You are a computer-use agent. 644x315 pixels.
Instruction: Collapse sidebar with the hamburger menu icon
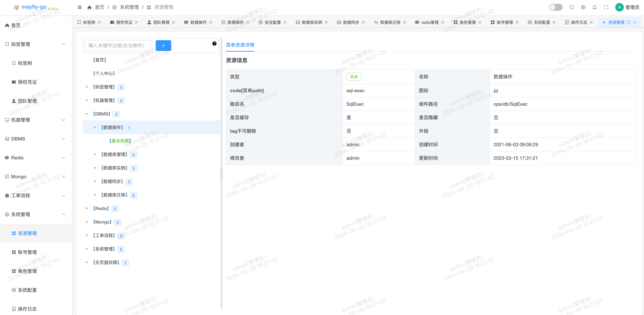coord(80,7)
